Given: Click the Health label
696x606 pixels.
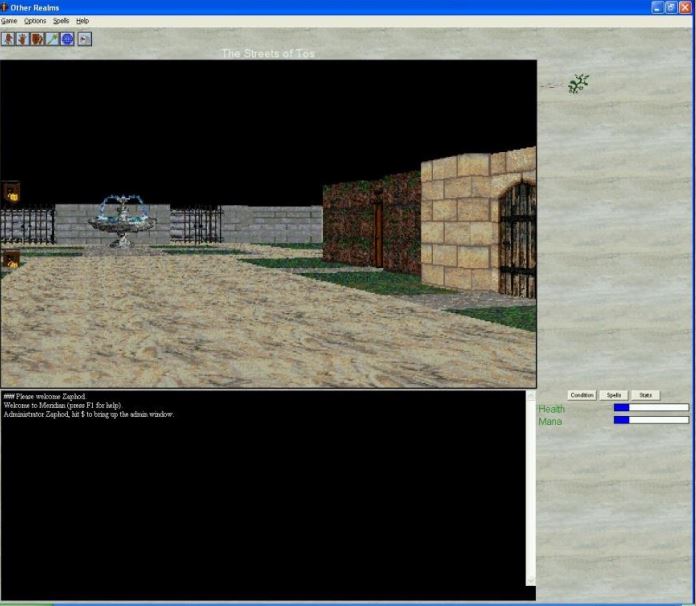Looking at the screenshot, I should pyautogui.click(x=551, y=409).
